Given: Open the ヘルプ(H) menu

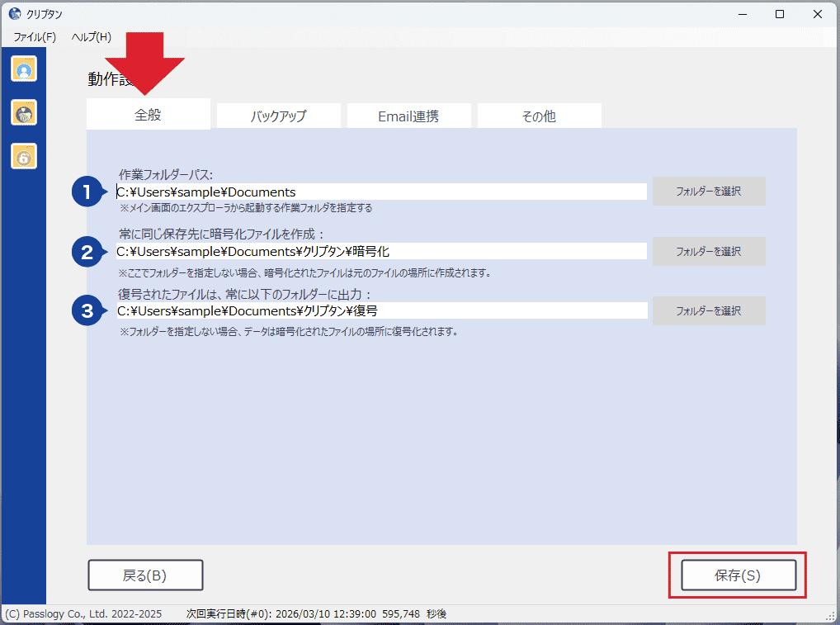Looking at the screenshot, I should [92, 37].
